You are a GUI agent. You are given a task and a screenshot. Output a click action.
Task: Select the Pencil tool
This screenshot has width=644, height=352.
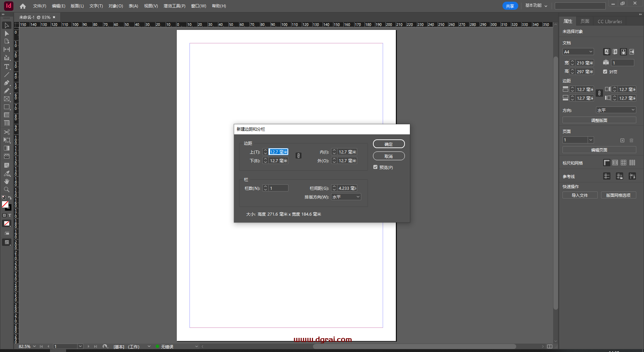click(x=6, y=91)
